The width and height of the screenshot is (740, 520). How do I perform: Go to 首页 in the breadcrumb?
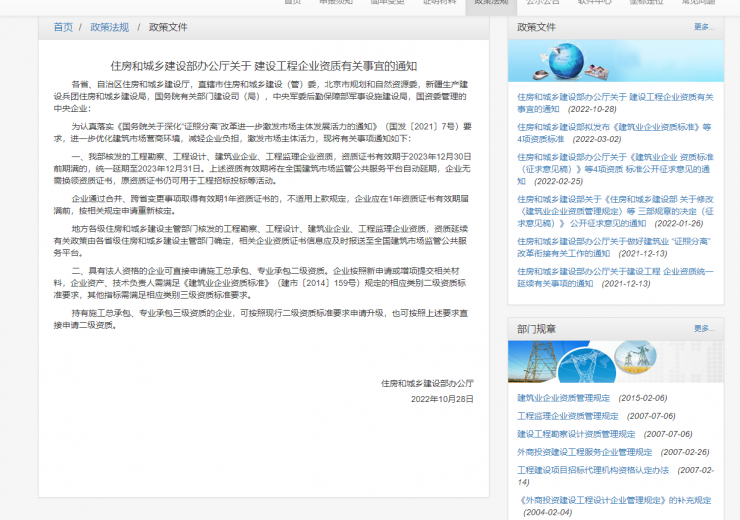(x=63, y=27)
